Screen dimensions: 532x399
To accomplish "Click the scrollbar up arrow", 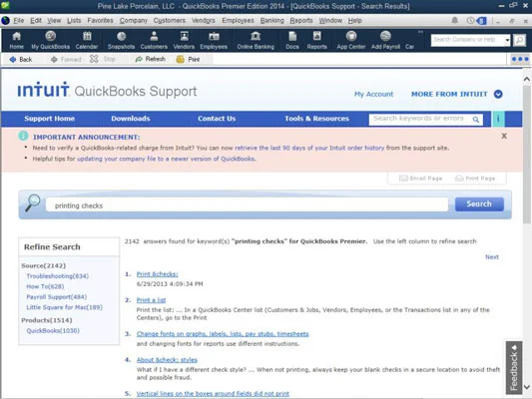I will [x=527, y=80].
